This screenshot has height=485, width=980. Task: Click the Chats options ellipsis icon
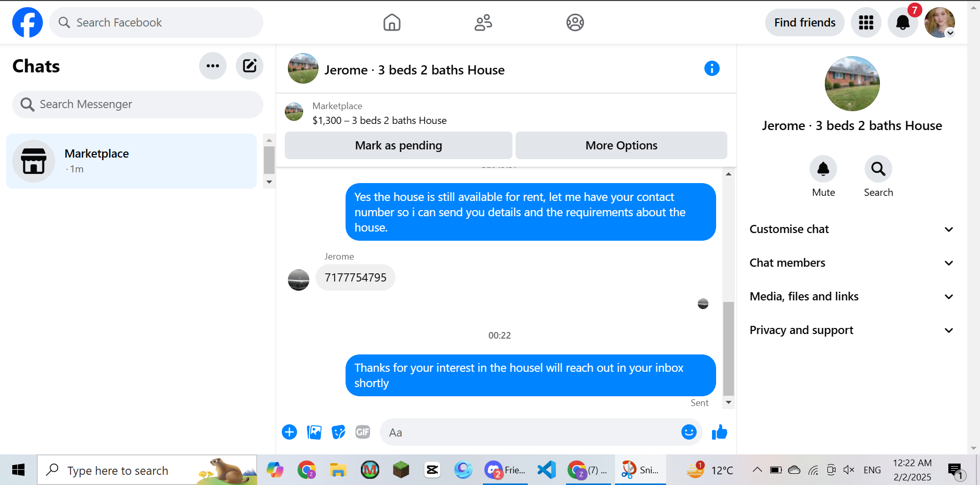pos(213,66)
